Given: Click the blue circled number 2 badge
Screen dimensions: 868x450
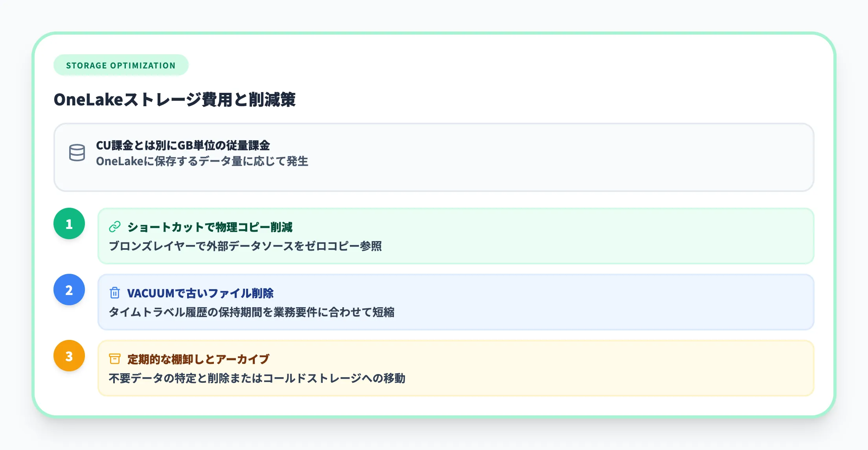Looking at the screenshot, I should (x=69, y=290).
